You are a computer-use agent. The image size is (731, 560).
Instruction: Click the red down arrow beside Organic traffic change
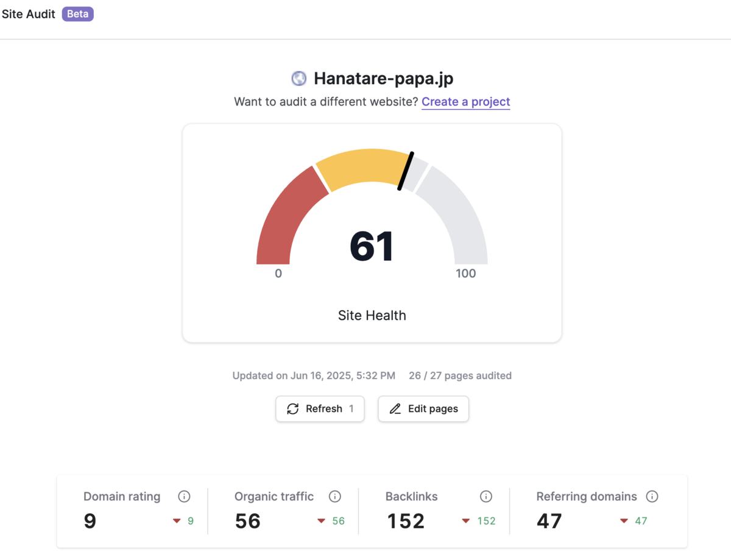(321, 521)
